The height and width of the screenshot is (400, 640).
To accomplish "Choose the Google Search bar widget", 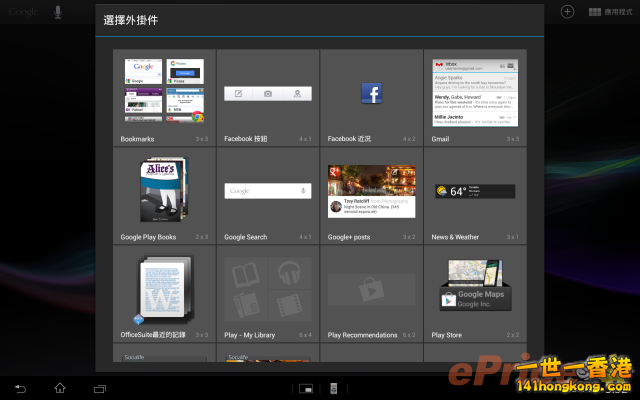I will point(268,191).
